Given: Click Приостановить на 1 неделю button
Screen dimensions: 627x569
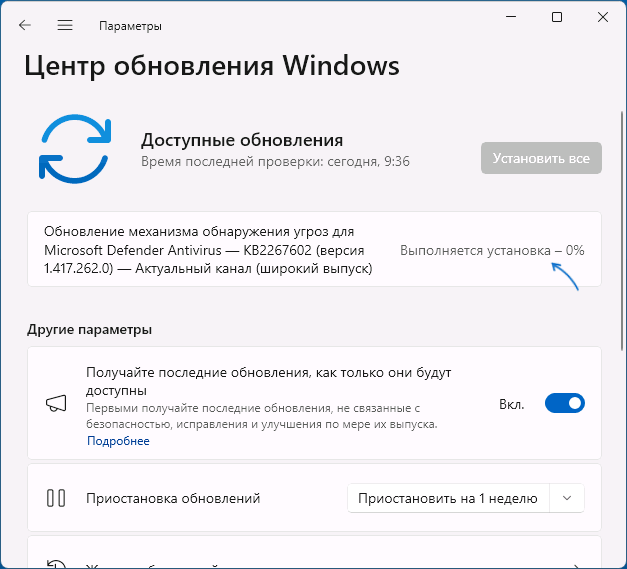Looking at the screenshot, I should click(x=448, y=498).
